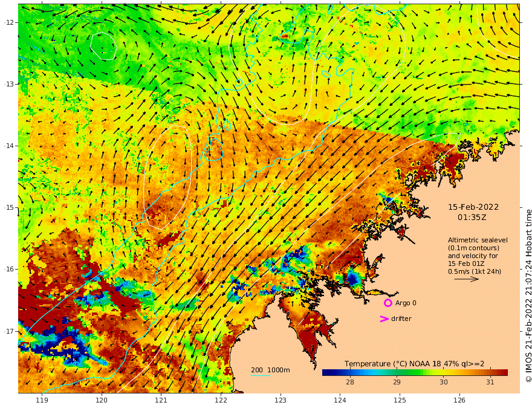Click the magenta drifter arrow legend icon
532x411 pixels.
point(384,319)
